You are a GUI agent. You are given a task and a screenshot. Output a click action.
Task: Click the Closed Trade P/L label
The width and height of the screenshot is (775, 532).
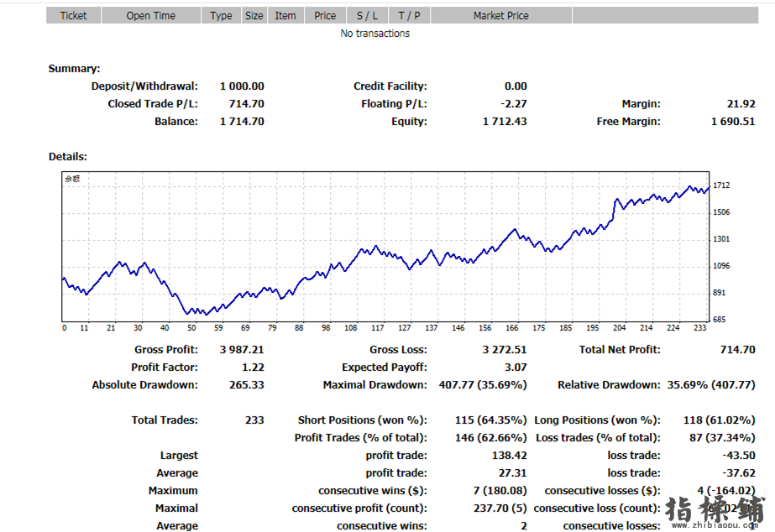pos(153,104)
